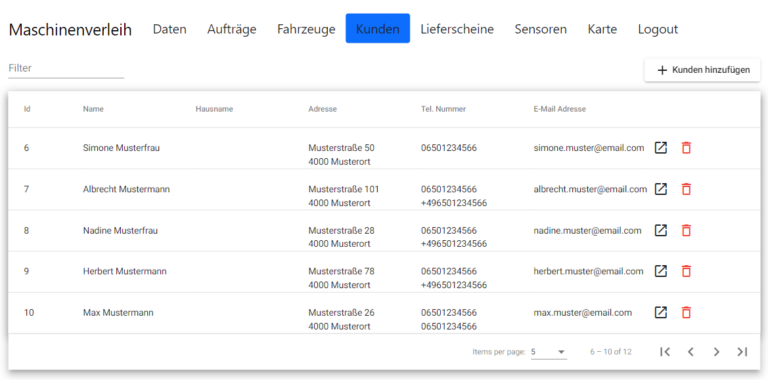Delete customer Albrecht Mustermann
Screen dimensions: 768x380
(686, 189)
